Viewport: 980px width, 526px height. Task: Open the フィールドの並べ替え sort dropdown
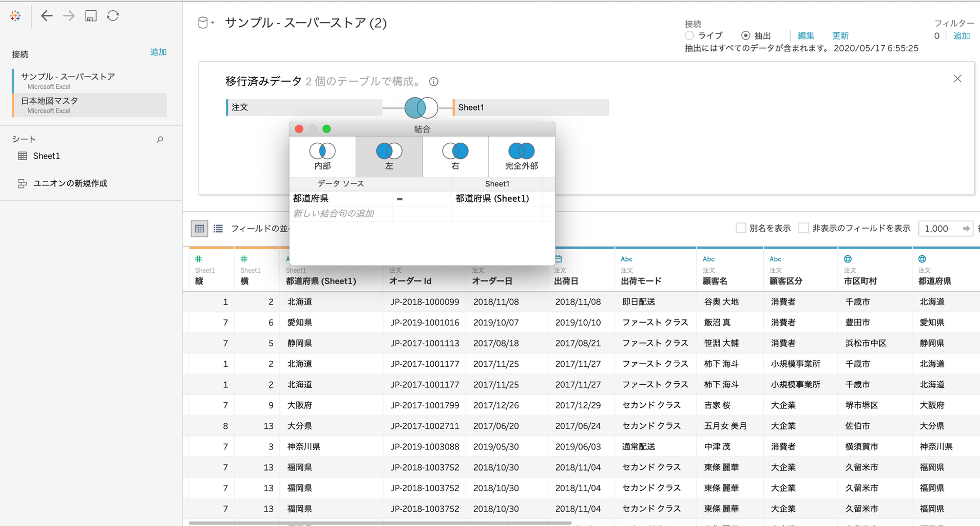(260, 229)
